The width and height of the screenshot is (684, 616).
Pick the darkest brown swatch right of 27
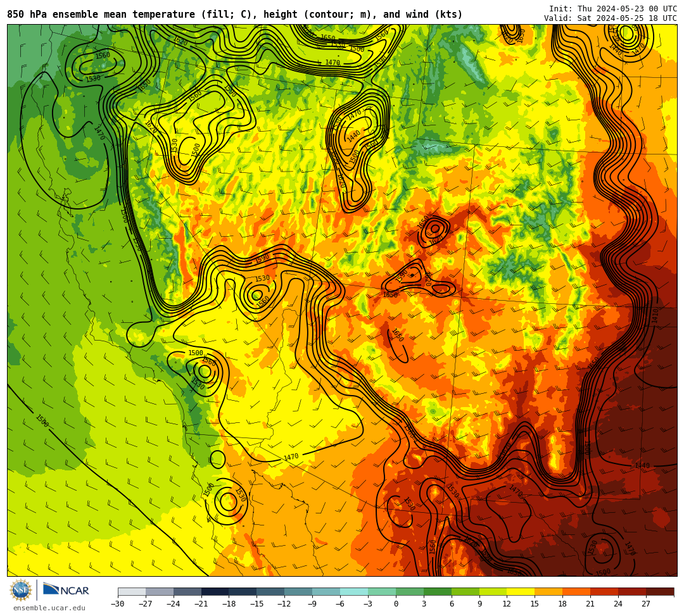pyautogui.click(x=660, y=591)
